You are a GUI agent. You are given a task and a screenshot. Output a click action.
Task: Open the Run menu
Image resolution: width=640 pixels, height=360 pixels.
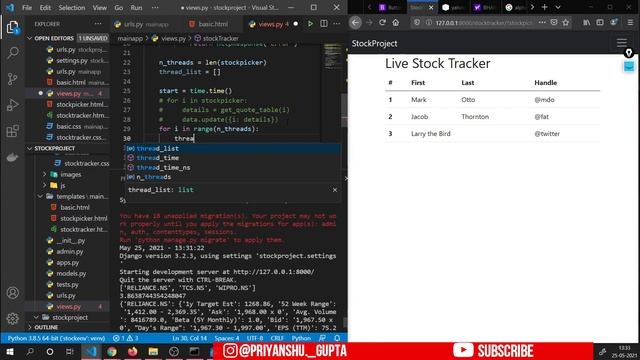pos(136,8)
